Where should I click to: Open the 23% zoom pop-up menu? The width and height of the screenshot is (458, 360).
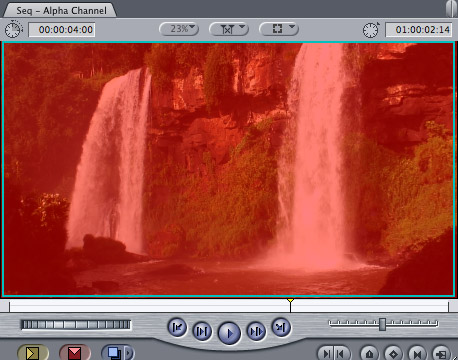pos(179,29)
